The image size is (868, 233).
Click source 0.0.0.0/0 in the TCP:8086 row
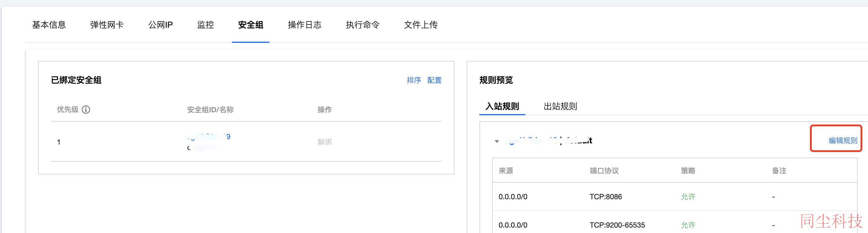[513, 197]
